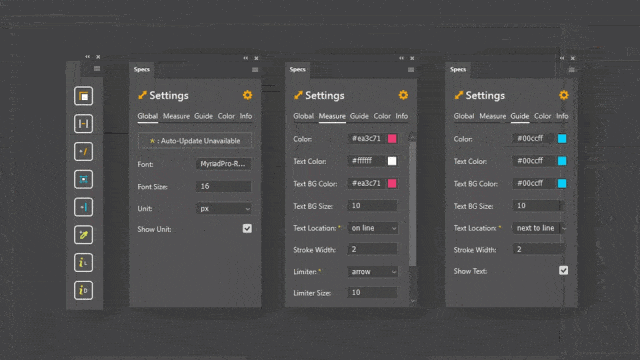The height and width of the screenshot is (360, 640).
Task: Open the Unit dropdown showing px
Action: [x=224, y=209]
